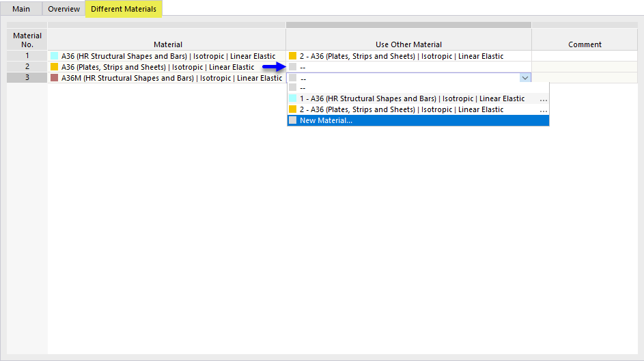
Task: Select row header for Material No. 2
Action: [27, 66]
